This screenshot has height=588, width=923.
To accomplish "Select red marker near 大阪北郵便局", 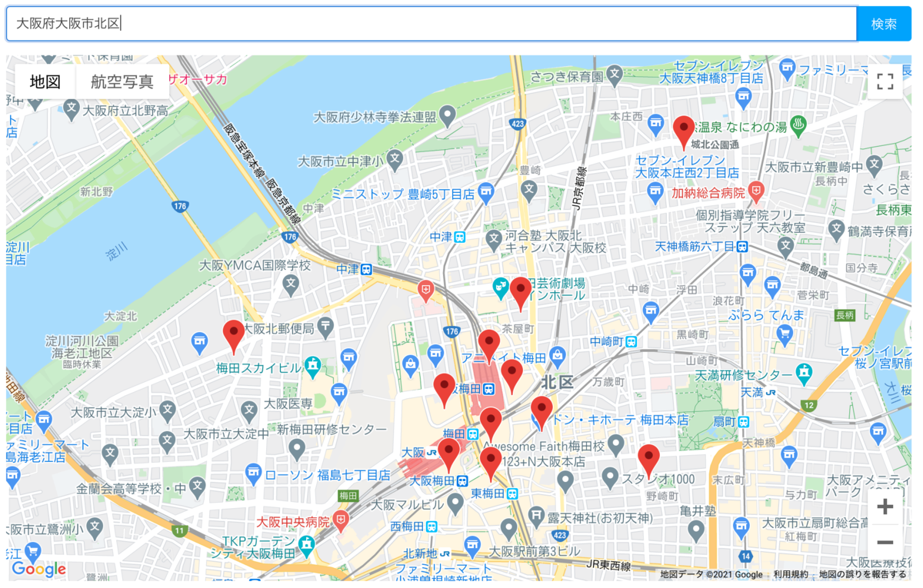I will [234, 337].
